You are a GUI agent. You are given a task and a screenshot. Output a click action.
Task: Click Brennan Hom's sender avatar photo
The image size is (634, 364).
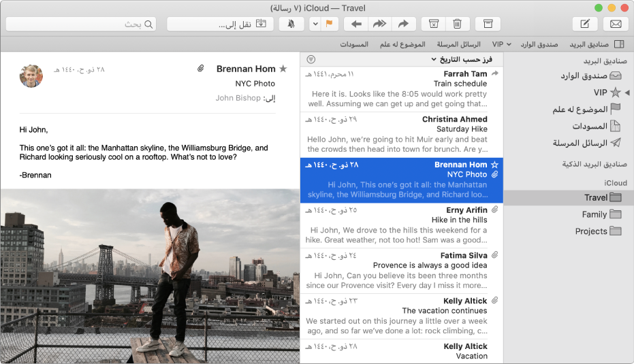coord(31,76)
